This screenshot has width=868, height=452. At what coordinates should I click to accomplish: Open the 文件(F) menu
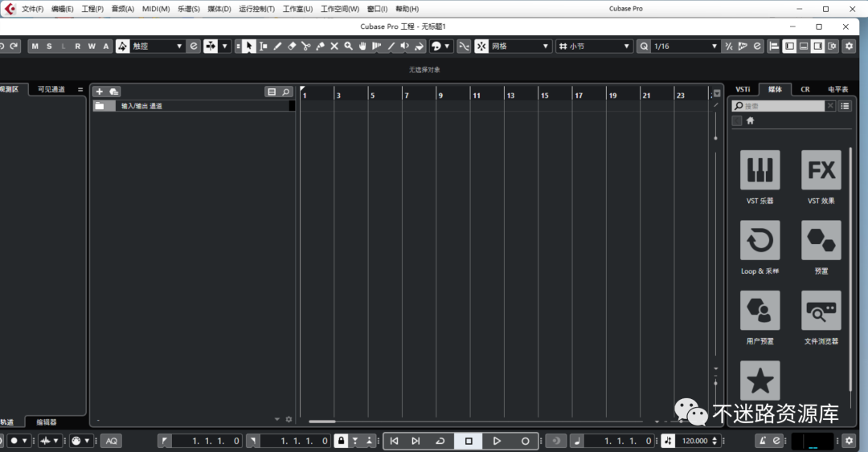pyautogui.click(x=33, y=9)
